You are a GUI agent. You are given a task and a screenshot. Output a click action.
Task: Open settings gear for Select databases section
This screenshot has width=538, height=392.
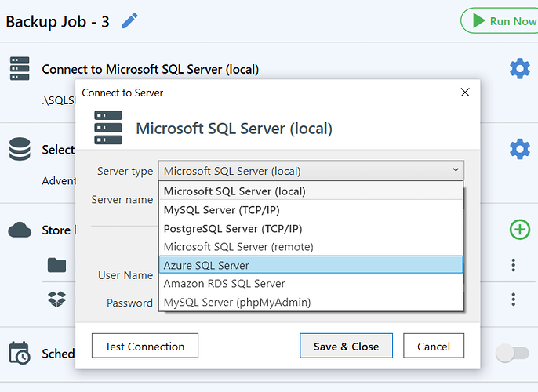tap(520, 149)
